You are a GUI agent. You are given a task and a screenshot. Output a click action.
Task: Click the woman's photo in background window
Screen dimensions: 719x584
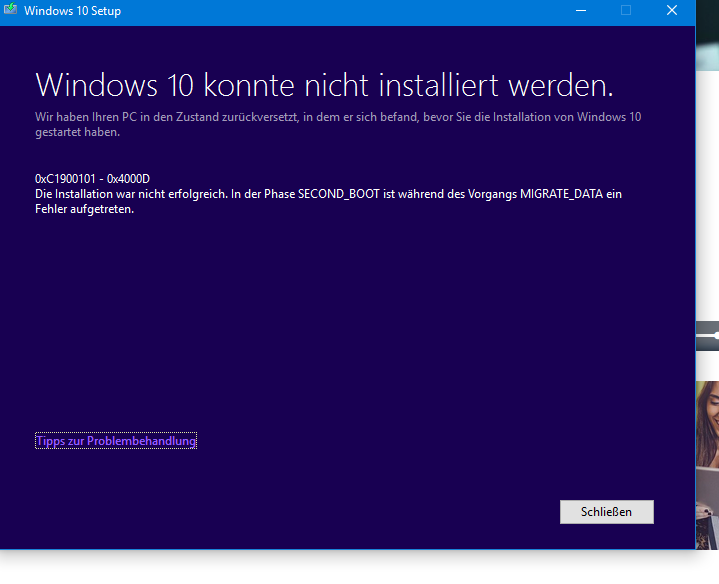click(708, 465)
